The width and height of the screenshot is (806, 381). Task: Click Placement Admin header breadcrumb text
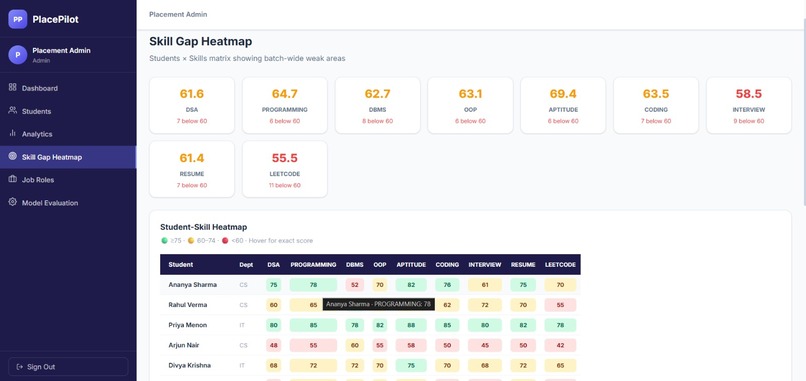178,14
